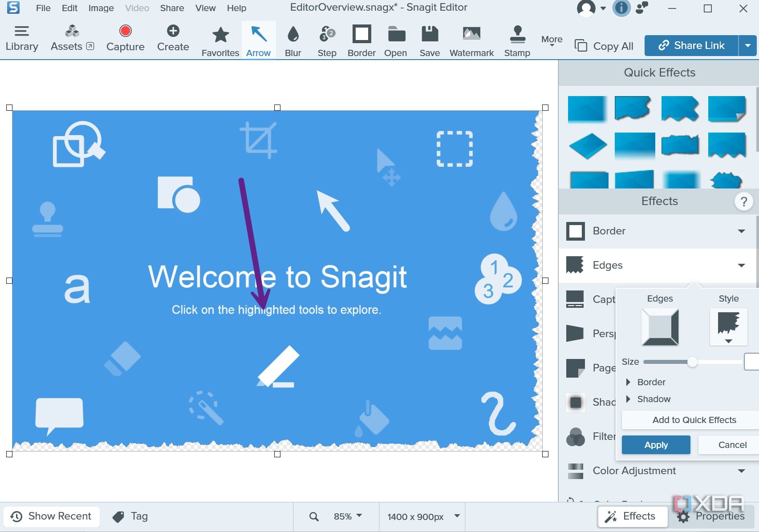The height and width of the screenshot is (532, 759).
Task: Expand the More tools dropdown
Action: pos(552,41)
